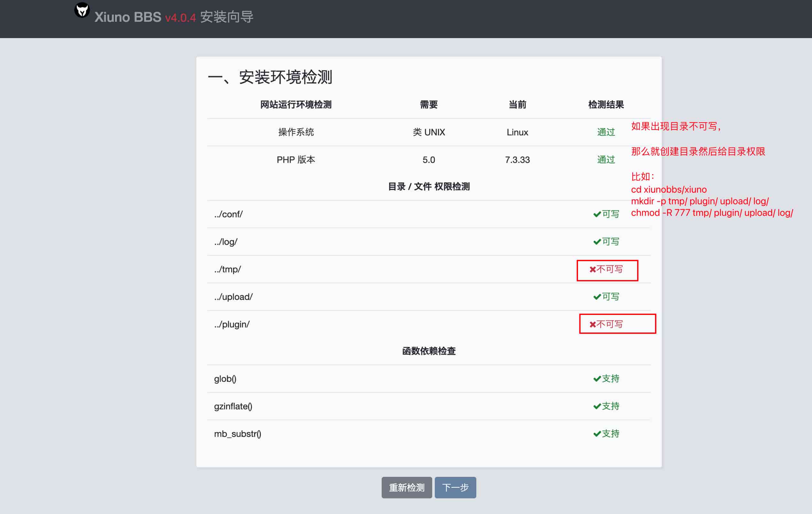Click the ../plugin/ directory name

[232, 324]
